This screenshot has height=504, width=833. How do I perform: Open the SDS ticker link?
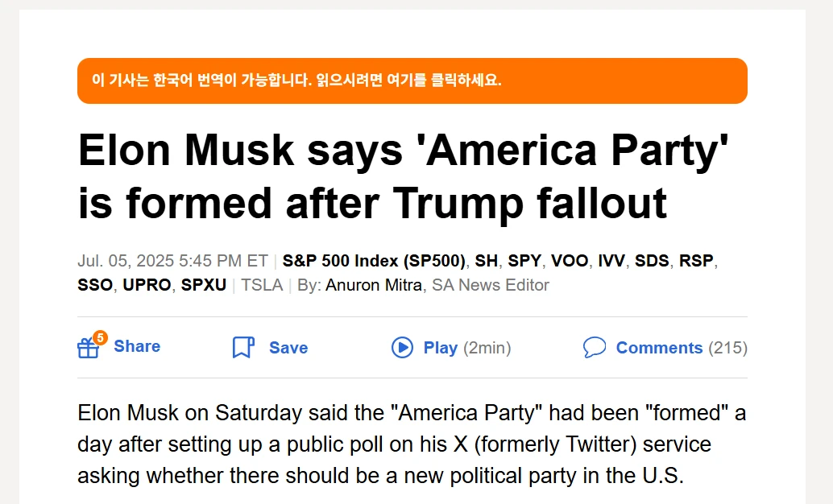652,261
